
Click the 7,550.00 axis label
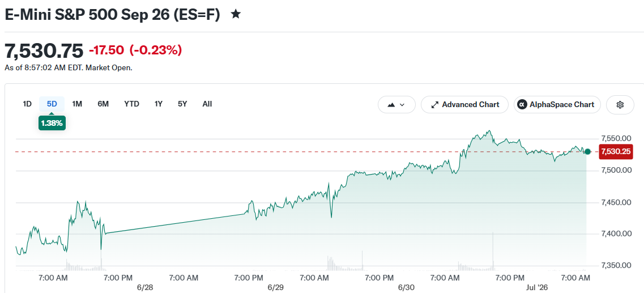click(x=616, y=138)
